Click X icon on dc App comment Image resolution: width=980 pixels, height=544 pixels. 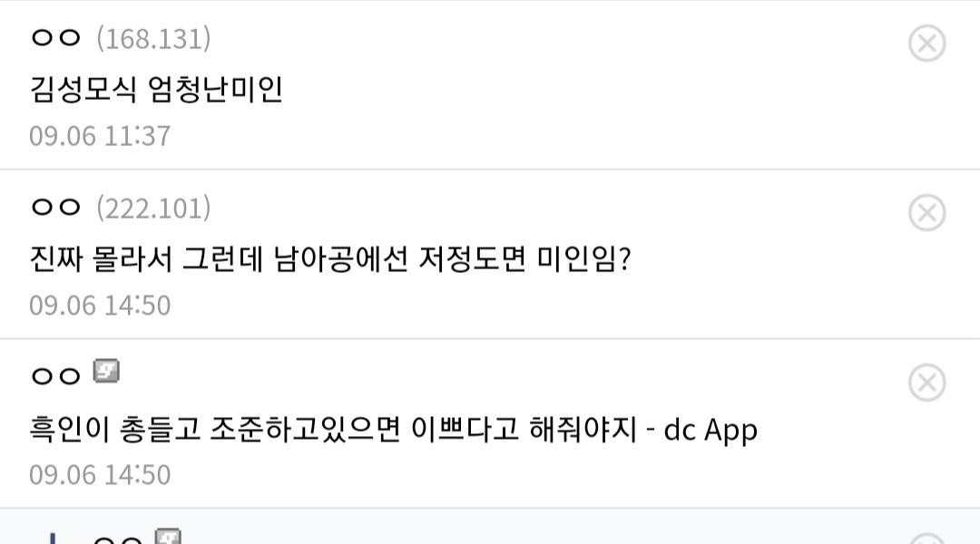coord(926,383)
